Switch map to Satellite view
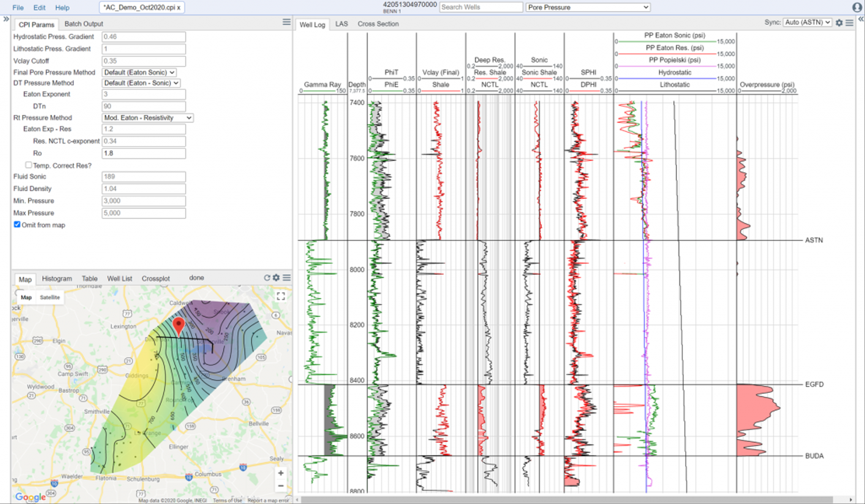The image size is (865, 504). (x=50, y=297)
